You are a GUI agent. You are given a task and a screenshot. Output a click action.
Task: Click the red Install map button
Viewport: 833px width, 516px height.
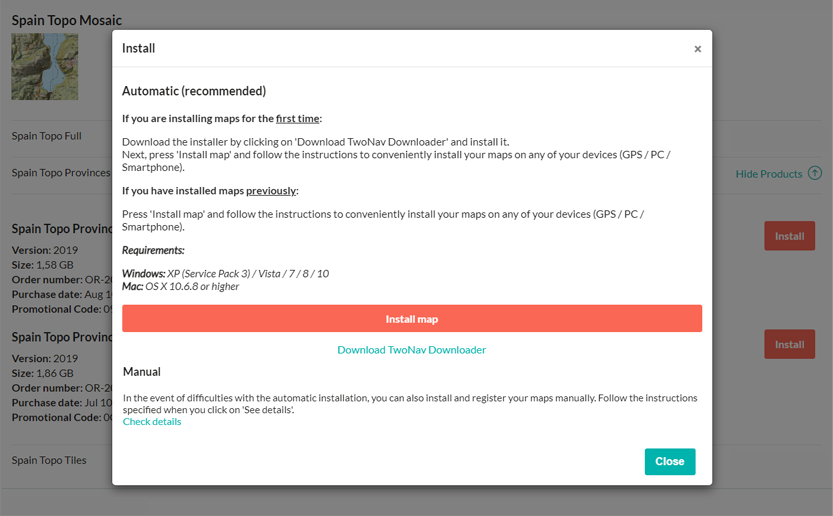point(412,319)
